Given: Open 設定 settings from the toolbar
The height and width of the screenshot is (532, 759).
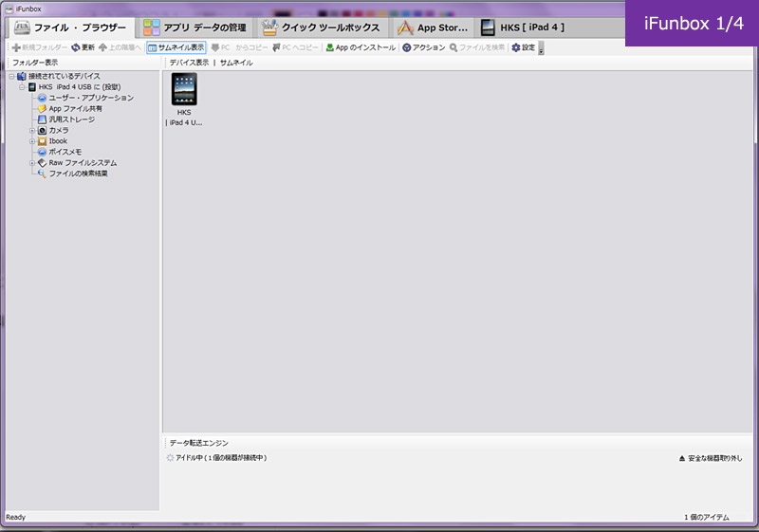Looking at the screenshot, I should [x=524, y=47].
